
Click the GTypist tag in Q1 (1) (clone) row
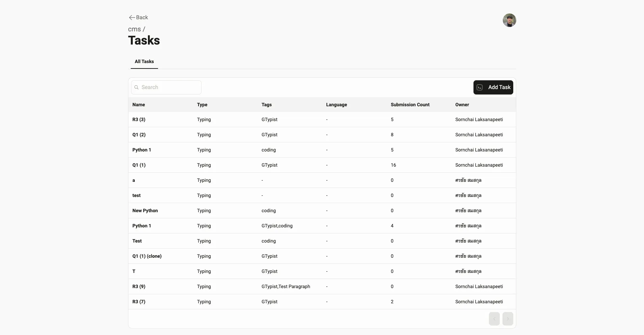(269, 256)
